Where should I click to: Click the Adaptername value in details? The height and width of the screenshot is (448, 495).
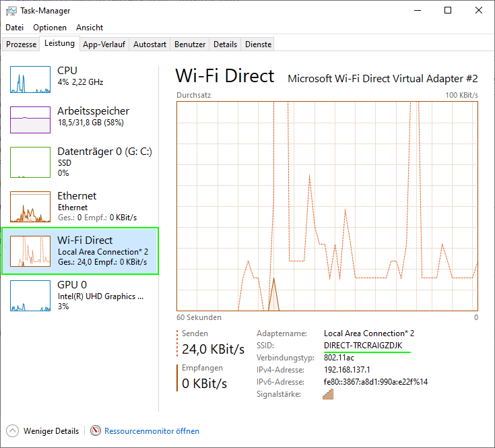(x=369, y=333)
